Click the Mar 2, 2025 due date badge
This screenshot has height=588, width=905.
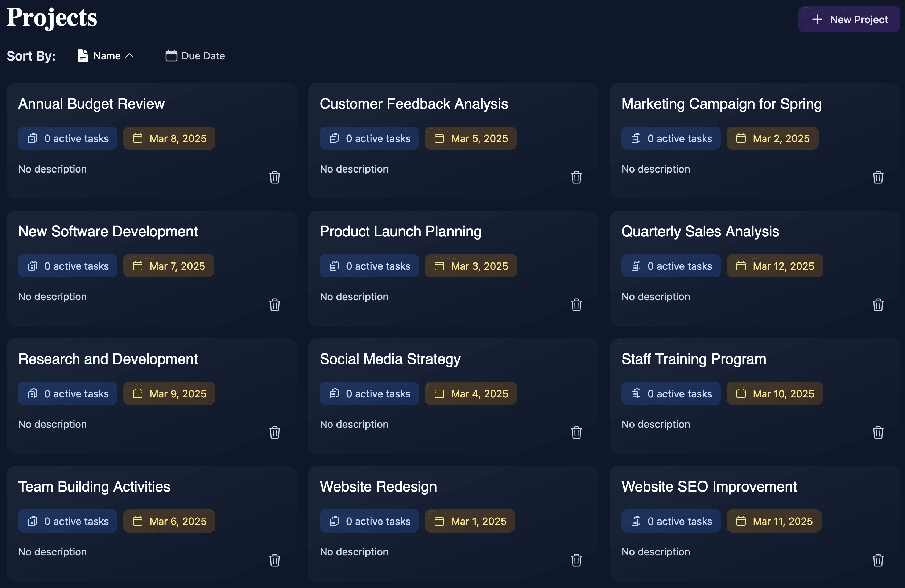point(773,138)
